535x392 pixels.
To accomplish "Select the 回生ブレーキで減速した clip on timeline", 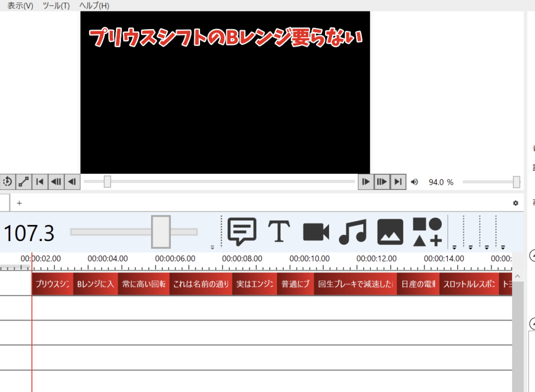I will pos(355,284).
